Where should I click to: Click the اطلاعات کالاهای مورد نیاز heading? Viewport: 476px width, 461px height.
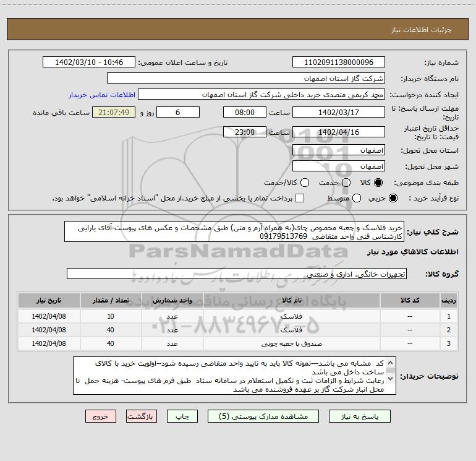coord(412,252)
